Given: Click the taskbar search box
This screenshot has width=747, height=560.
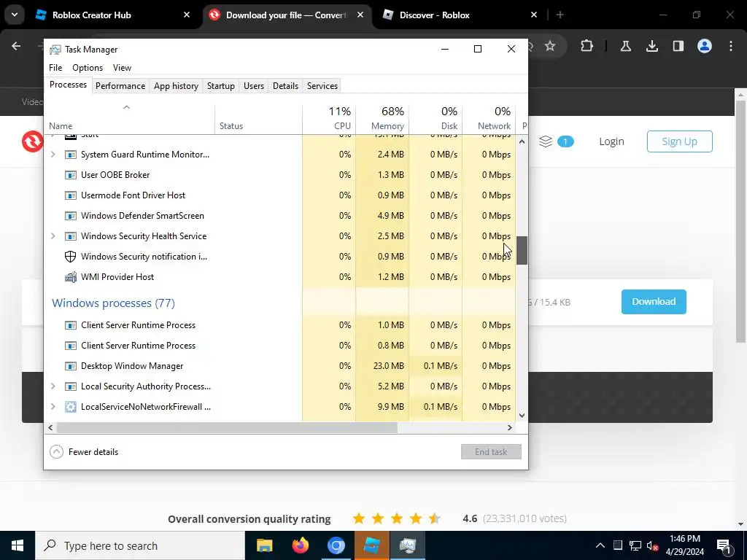Looking at the screenshot, I should point(140,545).
